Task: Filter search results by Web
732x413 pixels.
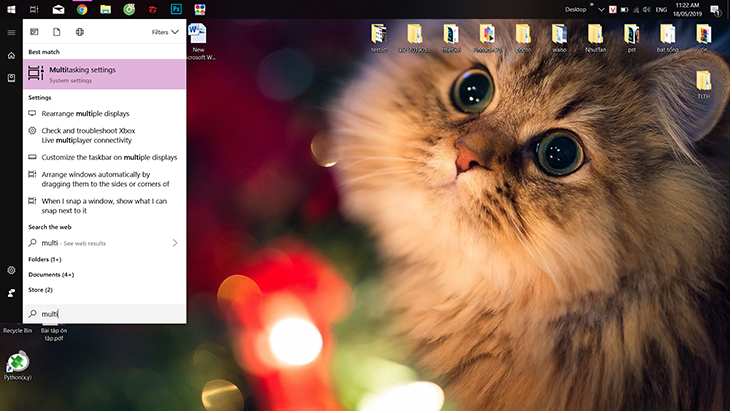Action: tap(80, 32)
